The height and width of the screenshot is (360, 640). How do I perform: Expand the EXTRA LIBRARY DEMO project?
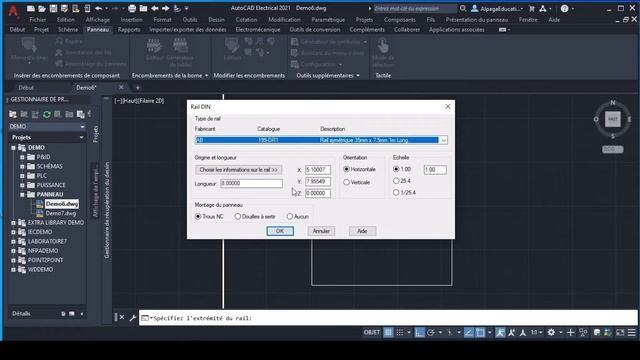(x=13, y=222)
